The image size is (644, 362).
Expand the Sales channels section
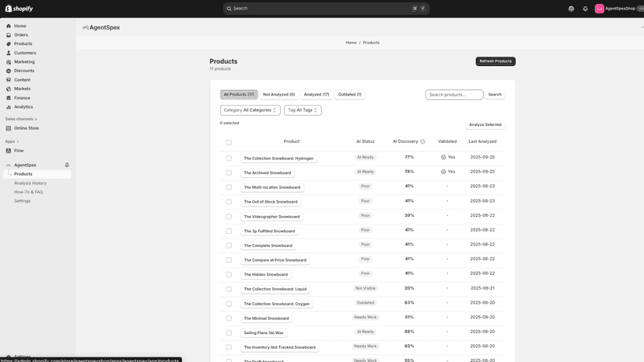(x=21, y=119)
